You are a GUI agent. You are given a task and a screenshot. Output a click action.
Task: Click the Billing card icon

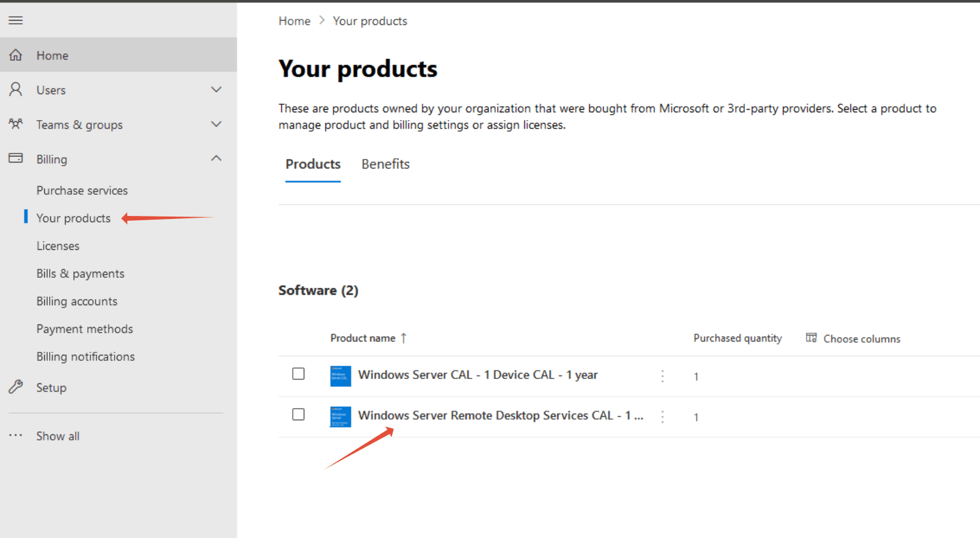click(16, 158)
